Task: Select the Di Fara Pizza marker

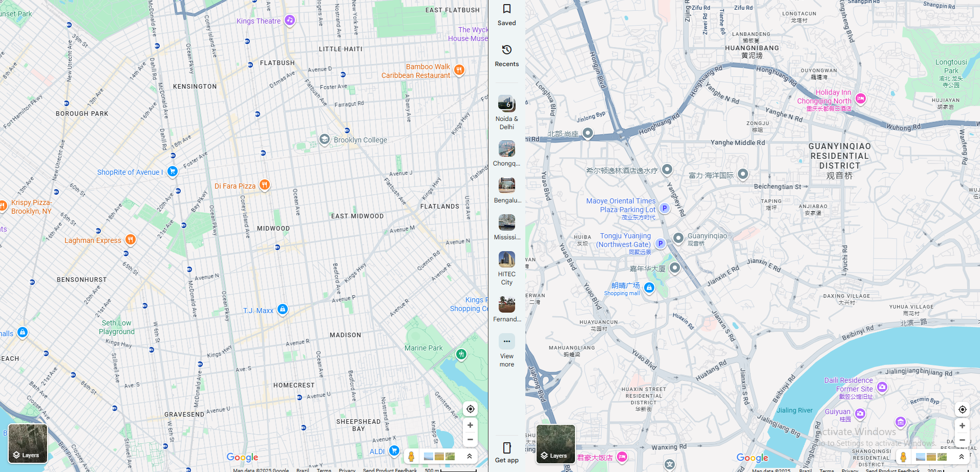Action: [264, 185]
